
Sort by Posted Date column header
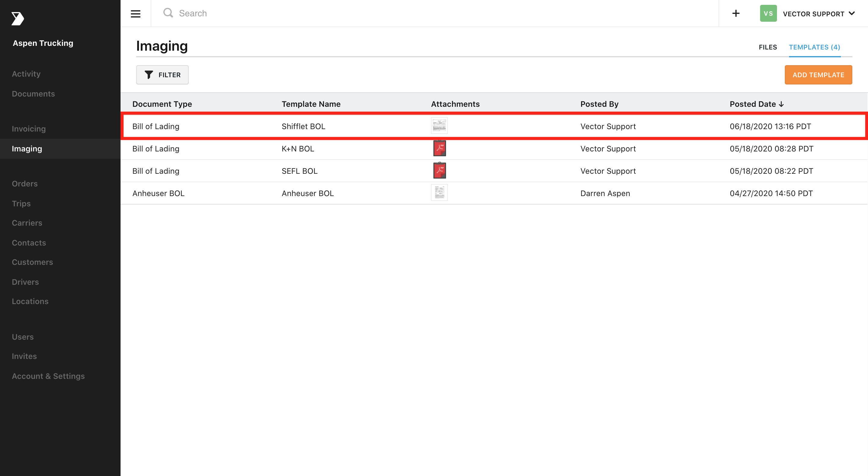(753, 104)
